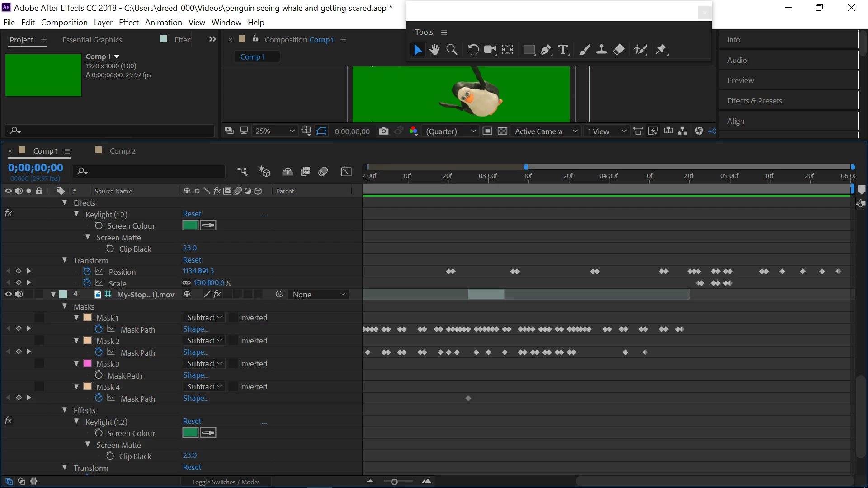
Task: Click the Take Snapshot camera icon
Action: [x=383, y=131]
